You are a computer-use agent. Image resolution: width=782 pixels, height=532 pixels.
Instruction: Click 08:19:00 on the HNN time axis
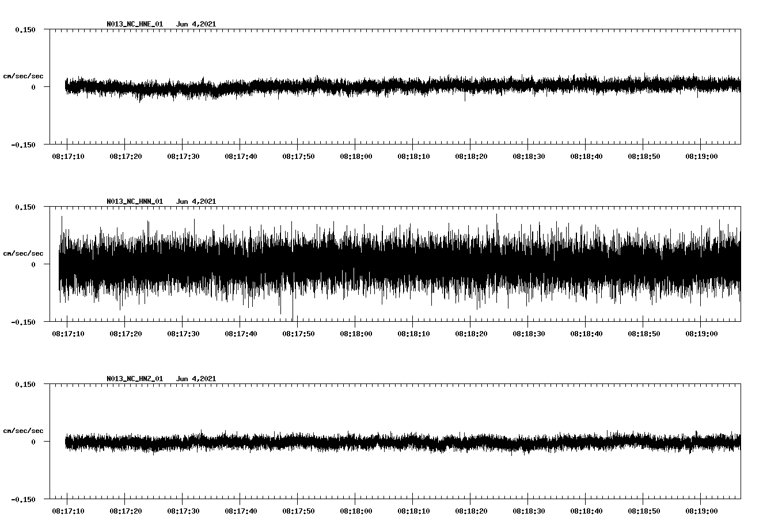pyautogui.click(x=701, y=334)
